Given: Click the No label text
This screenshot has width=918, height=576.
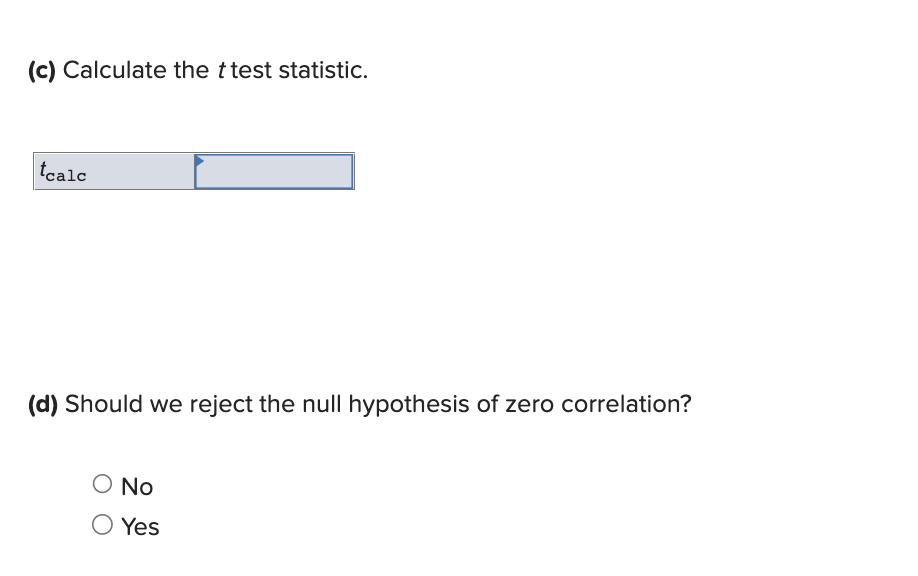Looking at the screenshot, I should pos(137,486).
